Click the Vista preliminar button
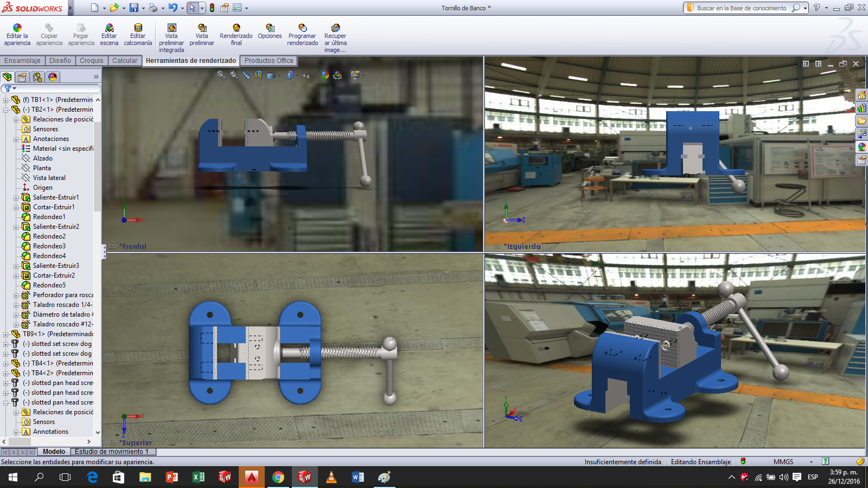This screenshot has width=868, height=488. (202, 35)
